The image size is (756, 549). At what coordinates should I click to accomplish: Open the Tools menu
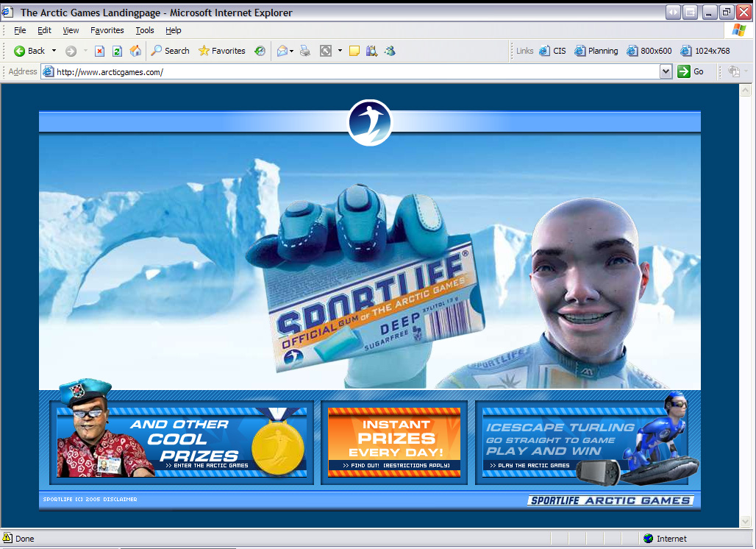click(145, 30)
